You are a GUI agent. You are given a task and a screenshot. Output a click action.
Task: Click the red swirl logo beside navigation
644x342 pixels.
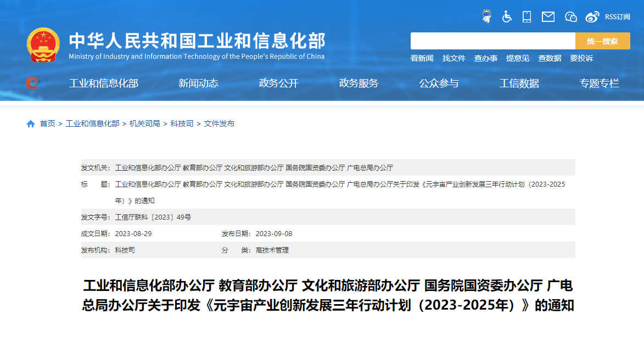[x=32, y=83]
